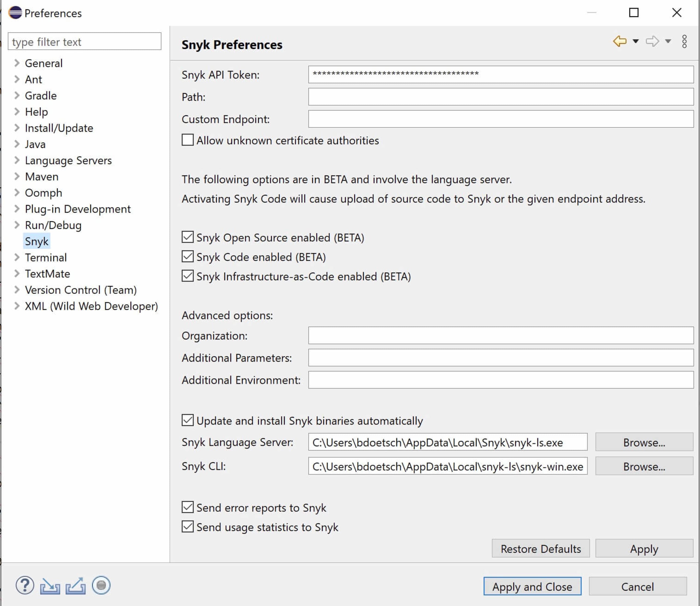Uncheck Snyk Open Source enabled (BETA)

coord(188,237)
